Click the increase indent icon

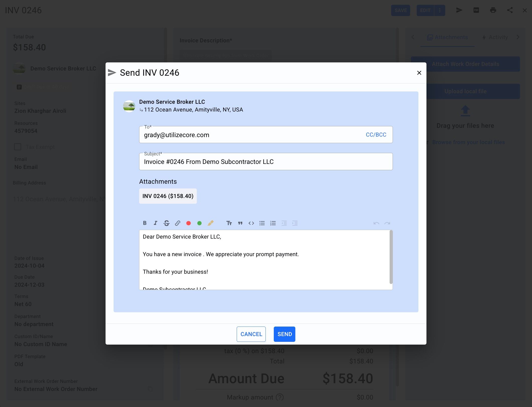point(295,223)
